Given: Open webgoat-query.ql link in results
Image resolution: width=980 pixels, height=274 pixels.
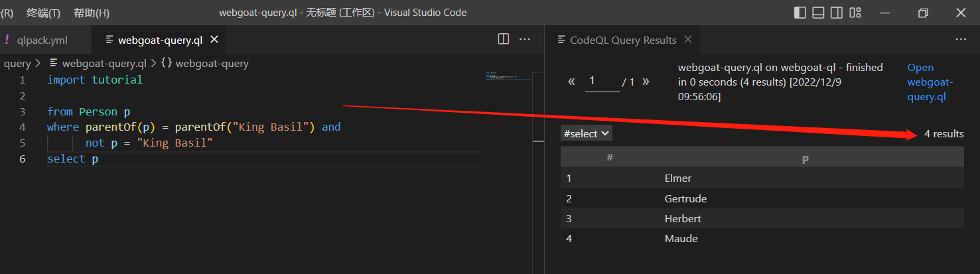Looking at the screenshot, I should (930, 82).
